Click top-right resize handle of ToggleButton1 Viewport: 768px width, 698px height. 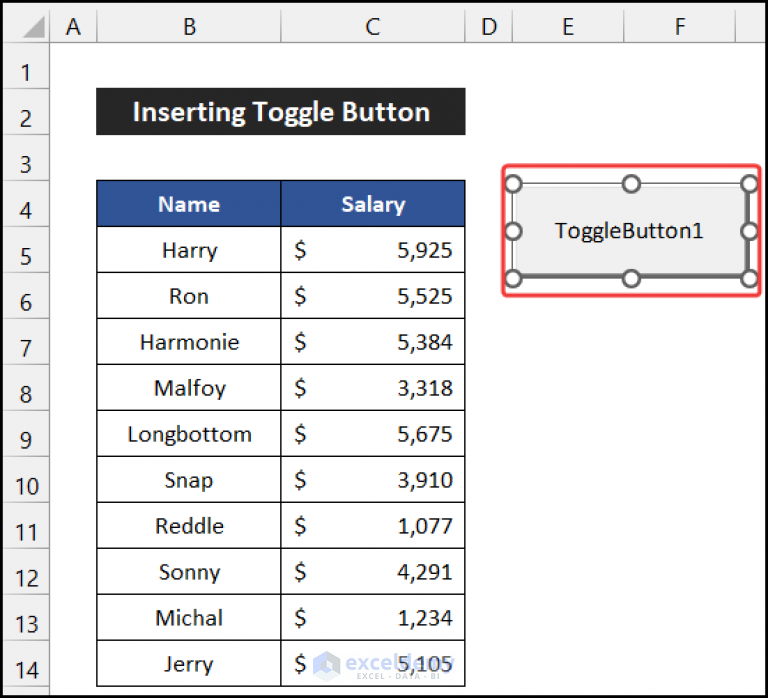coord(749,184)
